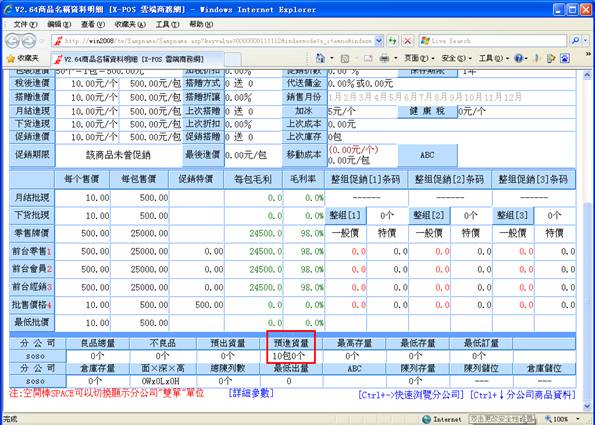Click the Stop loading X icon

[x=408, y=41]
